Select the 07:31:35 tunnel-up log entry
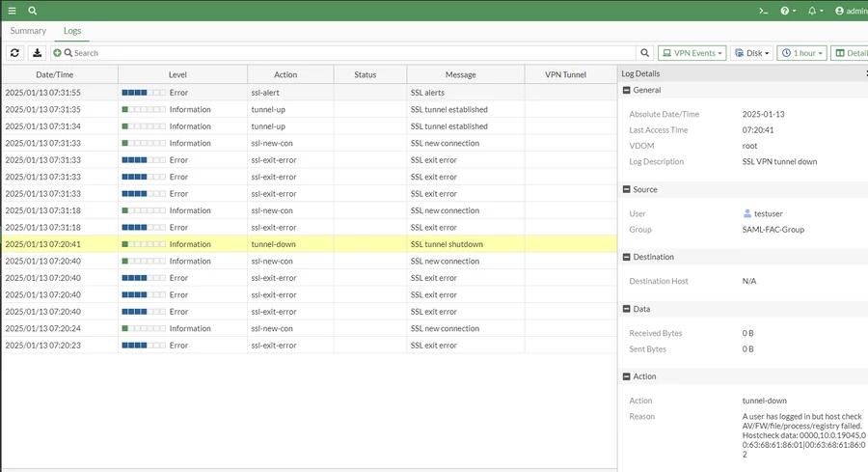Image resolution: width=868 pixels, height=472 pixels. 310,109
